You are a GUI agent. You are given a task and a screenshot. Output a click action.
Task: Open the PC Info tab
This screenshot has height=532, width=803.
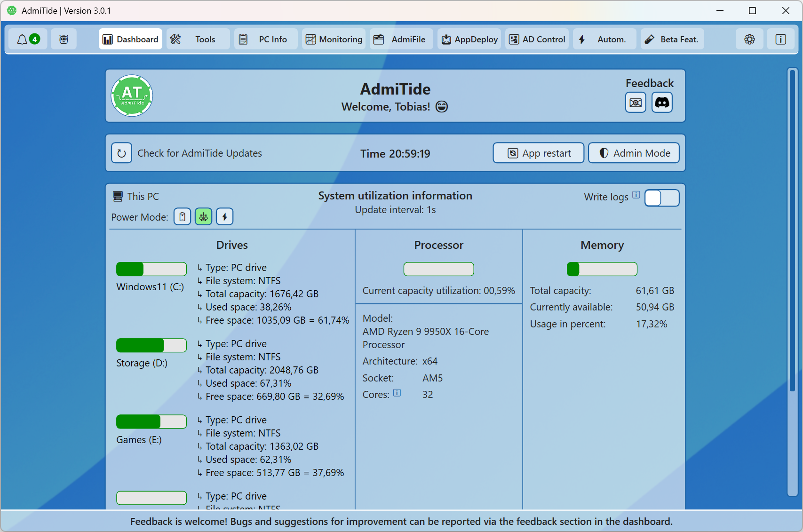pos(266,40)
